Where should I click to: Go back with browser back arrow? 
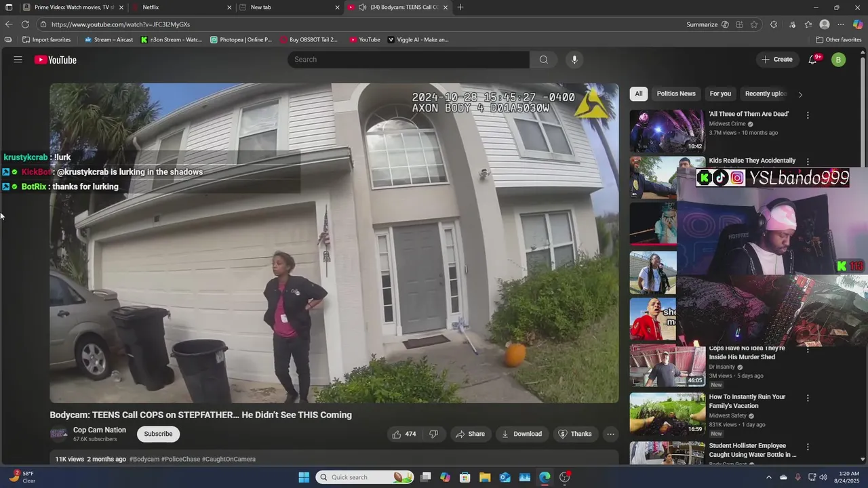pyautogui.click(x=9, y=24)
